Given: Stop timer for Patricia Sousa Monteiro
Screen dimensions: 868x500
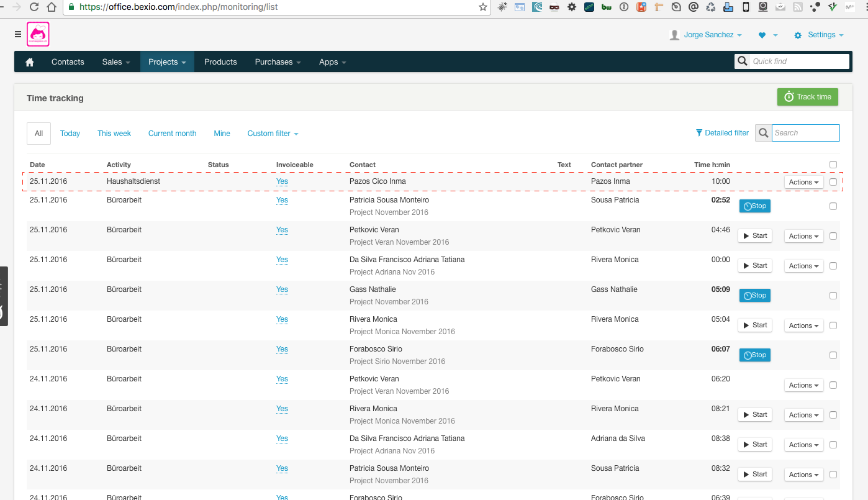Looking at the screenshot, I should click(754, 206).
